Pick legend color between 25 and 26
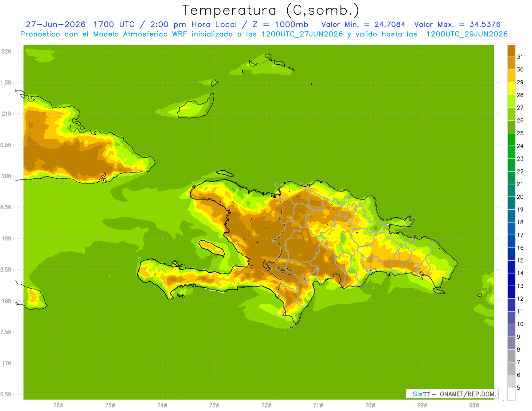This screenshot has width=532, height=411. [x=511, y=127]
